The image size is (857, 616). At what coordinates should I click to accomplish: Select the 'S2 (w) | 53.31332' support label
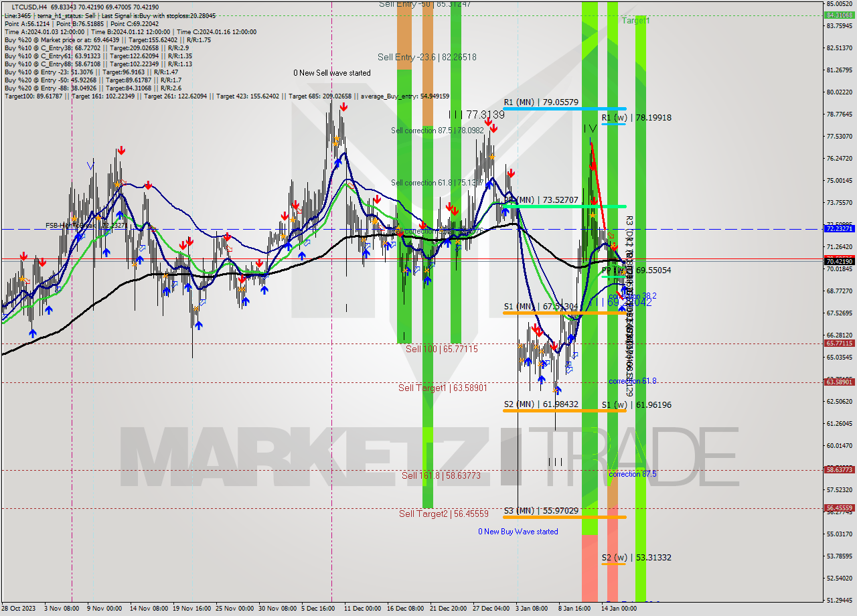click(636, 558)
